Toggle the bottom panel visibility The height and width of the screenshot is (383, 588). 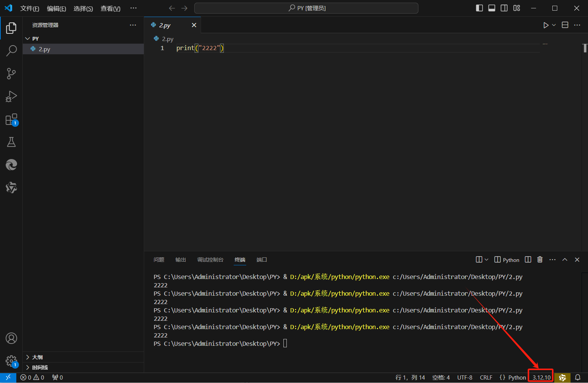[492, 8]
